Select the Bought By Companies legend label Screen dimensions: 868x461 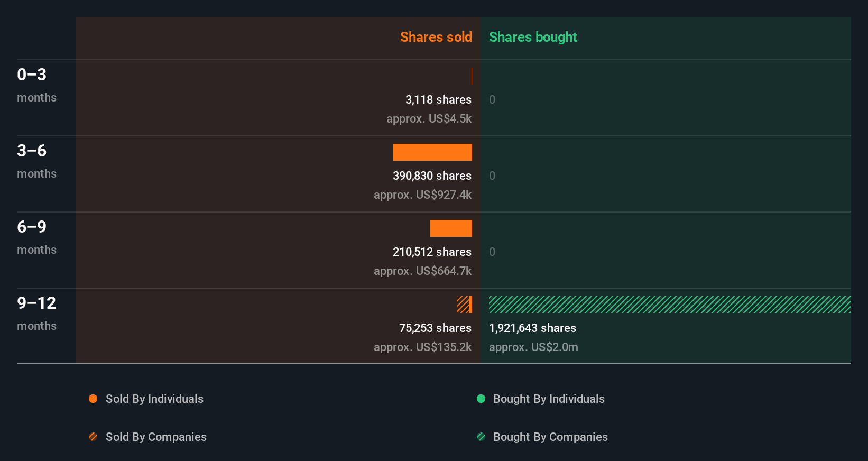[550, 437]
